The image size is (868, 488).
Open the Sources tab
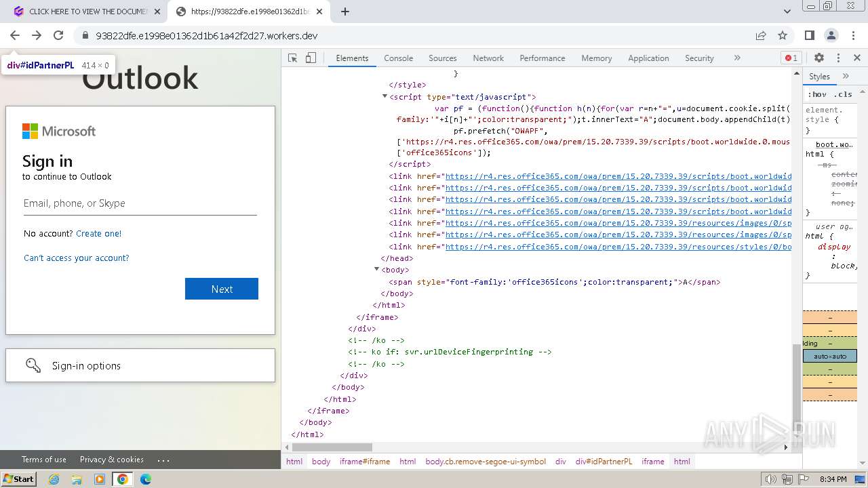tap(443, 58)
